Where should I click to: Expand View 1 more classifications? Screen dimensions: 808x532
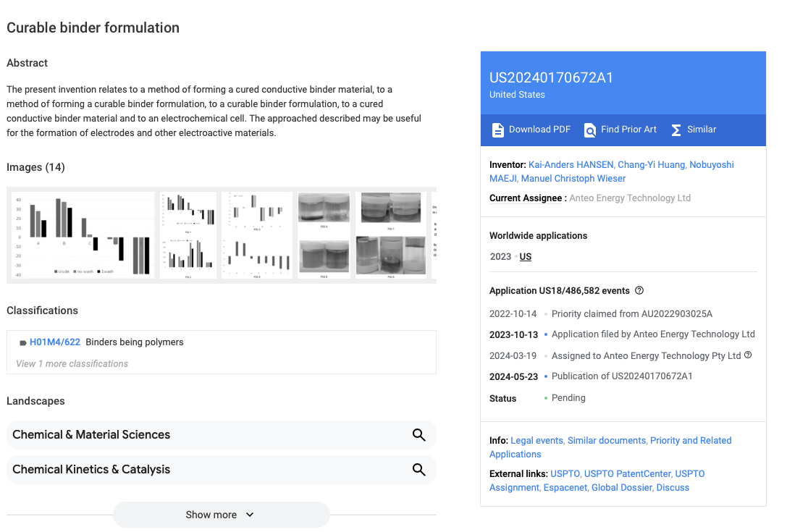coord(72,363)
